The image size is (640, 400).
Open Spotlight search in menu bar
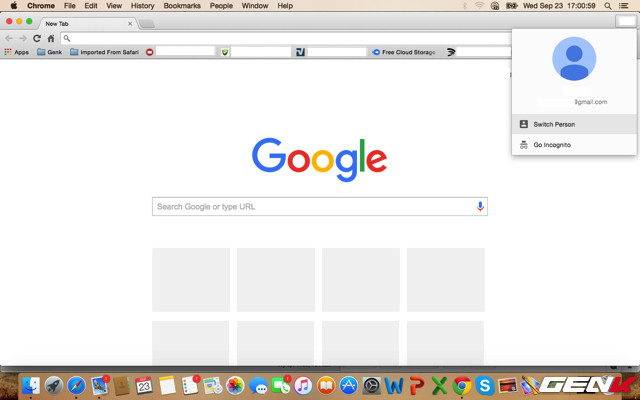point(608,6)
